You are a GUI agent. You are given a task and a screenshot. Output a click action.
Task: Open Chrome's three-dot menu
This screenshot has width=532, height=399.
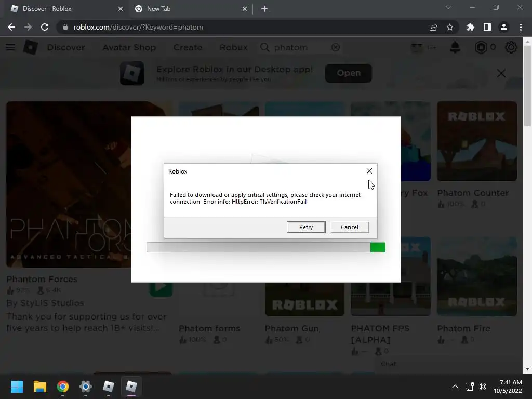[x=521, y=27]
